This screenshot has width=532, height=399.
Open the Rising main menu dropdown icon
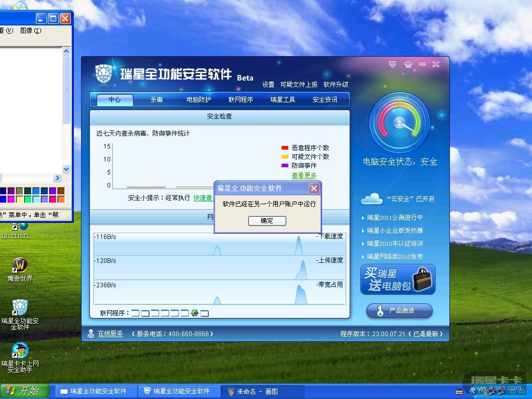(393, 64)
